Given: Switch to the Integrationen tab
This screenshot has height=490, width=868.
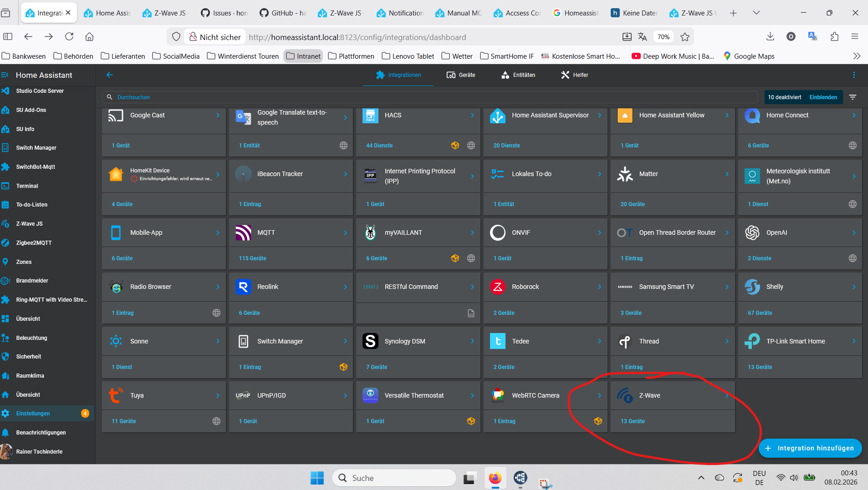Looking at the screenshot, I should [398, 75].
